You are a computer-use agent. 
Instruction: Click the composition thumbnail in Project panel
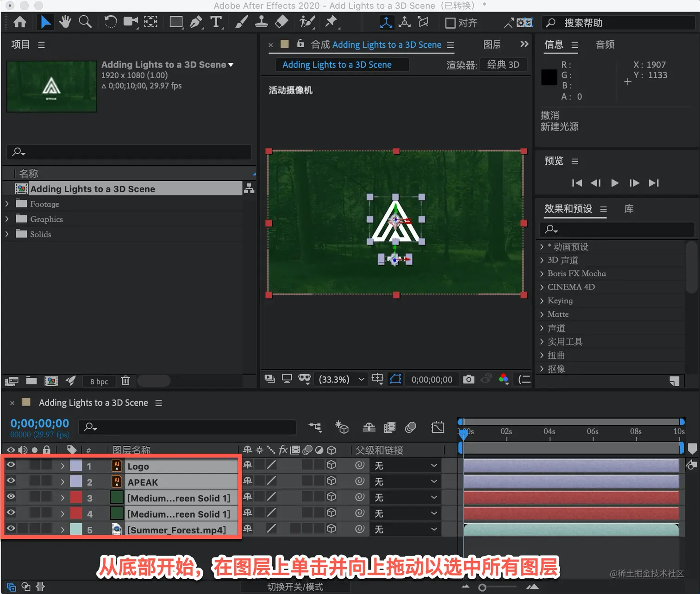52,87
